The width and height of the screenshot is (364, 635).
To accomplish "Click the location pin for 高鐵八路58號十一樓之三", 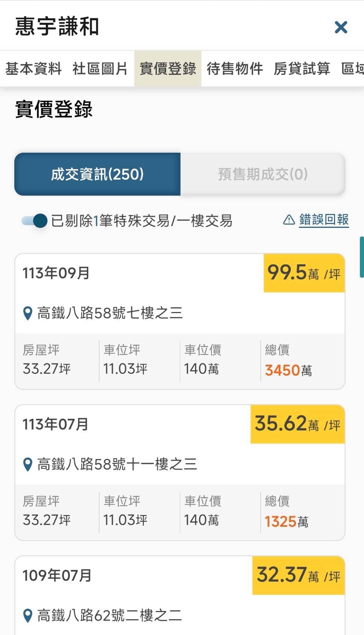I will click(x=27, y=464).
